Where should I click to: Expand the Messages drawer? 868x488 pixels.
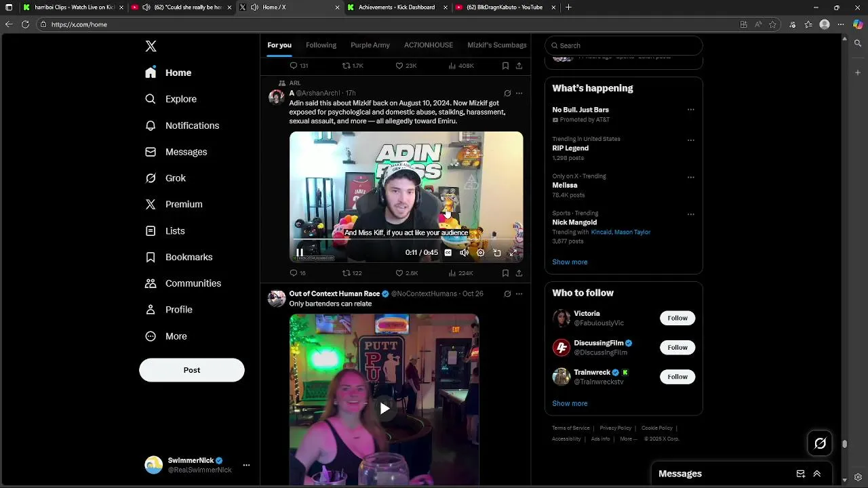point(817,474)
